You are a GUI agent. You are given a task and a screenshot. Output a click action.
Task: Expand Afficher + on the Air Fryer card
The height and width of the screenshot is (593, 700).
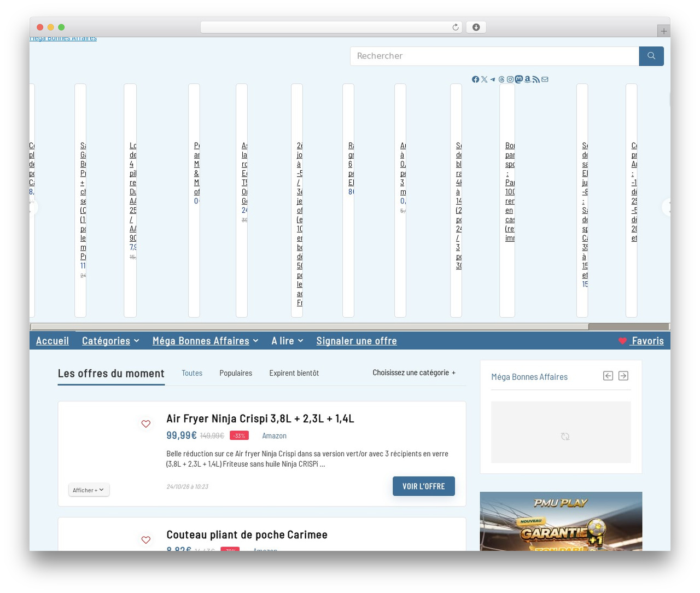[x=89, y=490]
